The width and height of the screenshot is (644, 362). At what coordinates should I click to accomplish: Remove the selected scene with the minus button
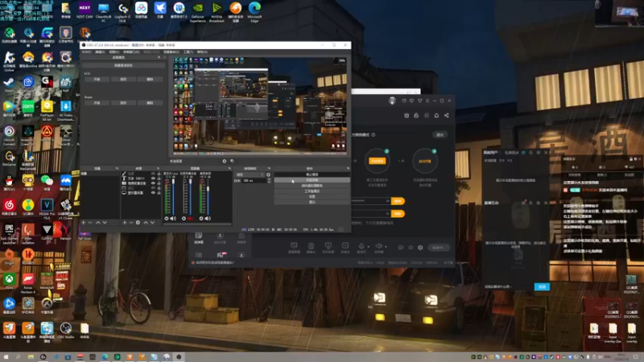point(90,223)
